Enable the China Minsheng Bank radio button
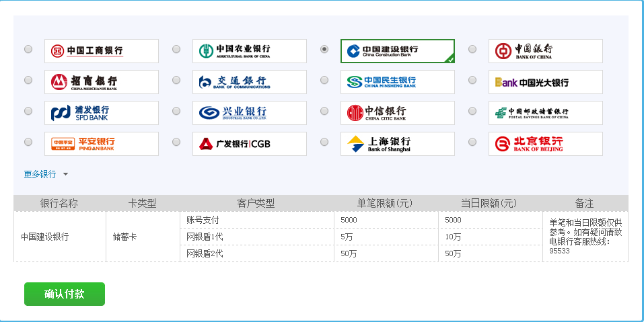The height and width of the screenshot is (322, 644). pyautogui.click(x=324, y=80)
